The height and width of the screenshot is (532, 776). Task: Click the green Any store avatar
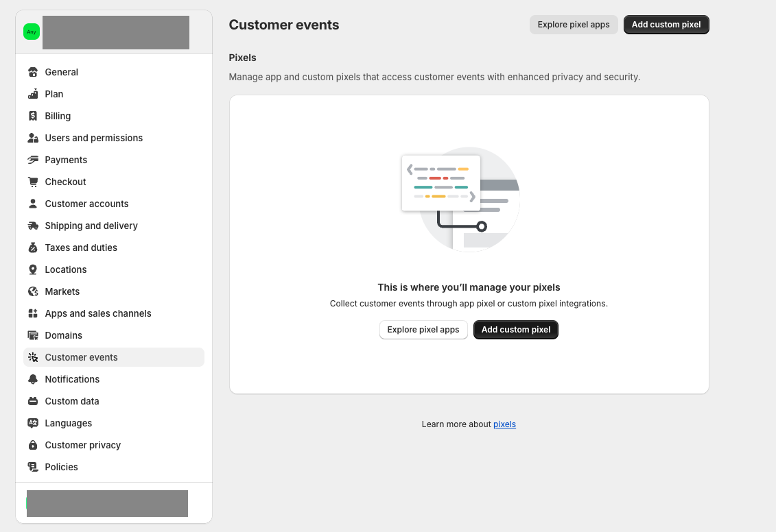(32, 32)
